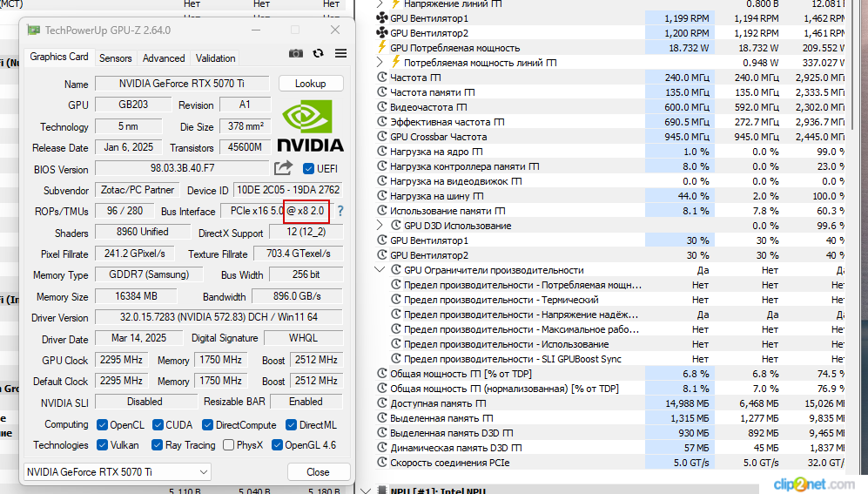Click lightning icon of Потребляемая мощность линий ГП
Screen dimensions: 868x494
pyautogui.click(x=396, y=62)
